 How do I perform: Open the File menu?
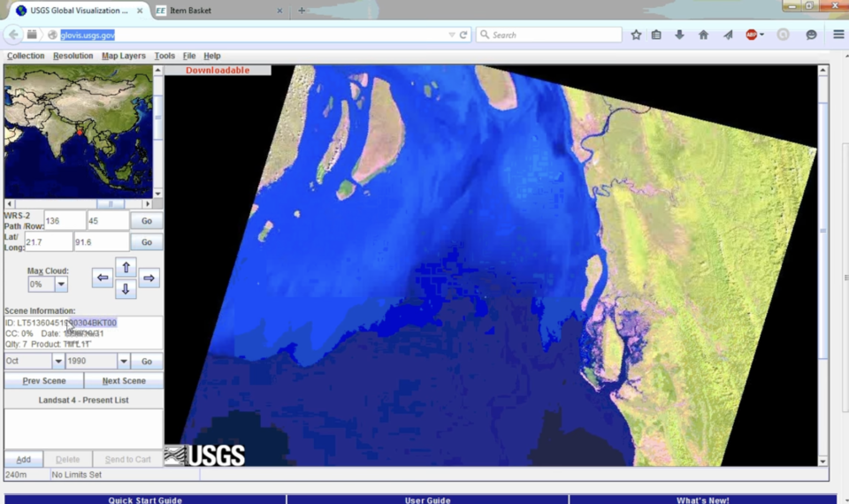click(x=189, y=56)
